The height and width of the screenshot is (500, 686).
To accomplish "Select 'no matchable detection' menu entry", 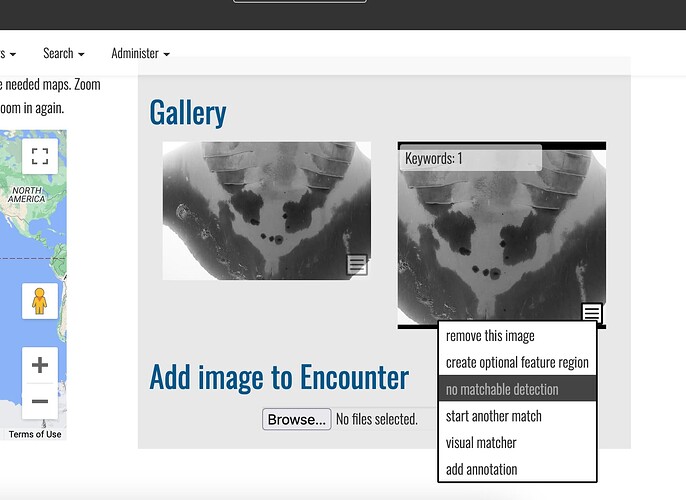I will [518, 389].
